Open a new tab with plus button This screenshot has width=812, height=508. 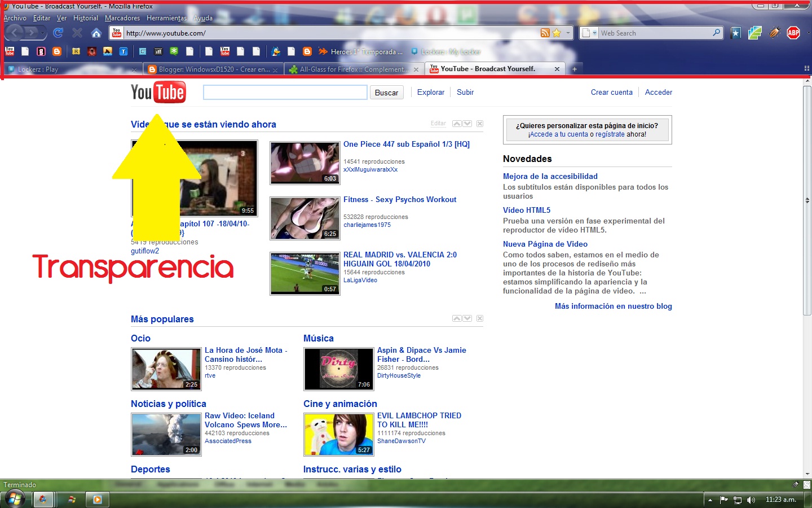[x=575, y=69]
